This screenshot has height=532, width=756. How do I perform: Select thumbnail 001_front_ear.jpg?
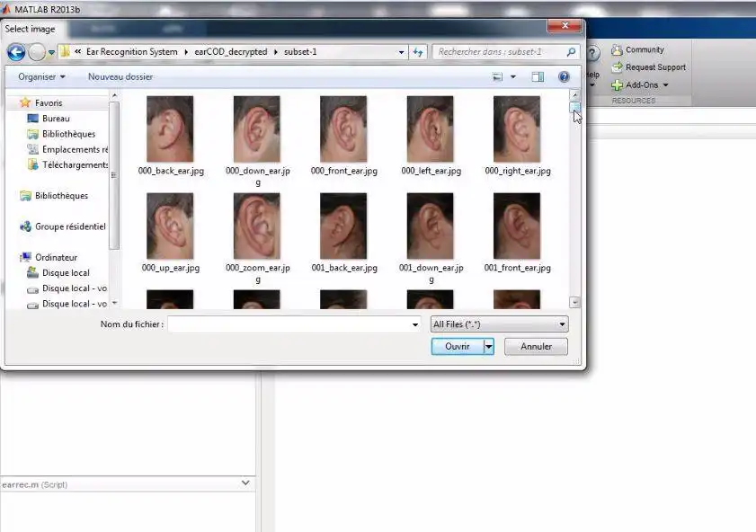point(518,226)
